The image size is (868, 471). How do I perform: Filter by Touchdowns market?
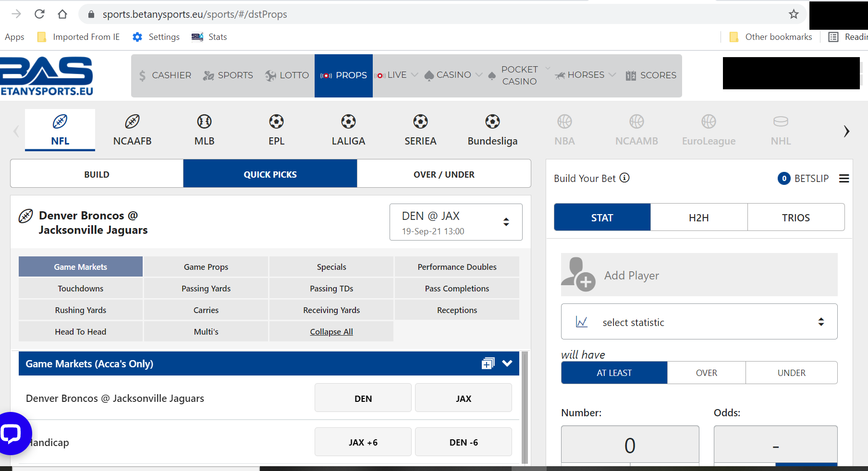(x=81, y=289)
